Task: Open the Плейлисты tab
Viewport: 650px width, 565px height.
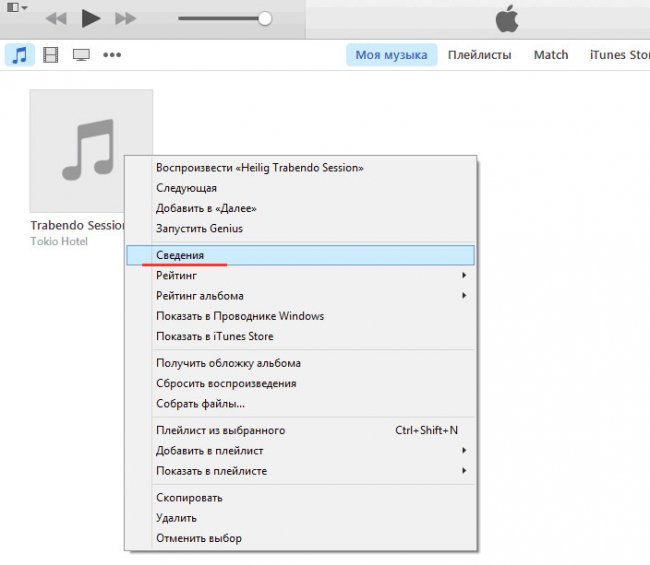Action: (x=479, y=55)
